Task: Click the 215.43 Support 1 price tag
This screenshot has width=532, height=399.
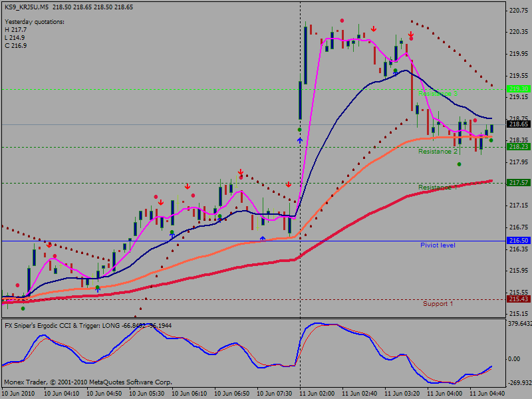Action: click(519, 299)
